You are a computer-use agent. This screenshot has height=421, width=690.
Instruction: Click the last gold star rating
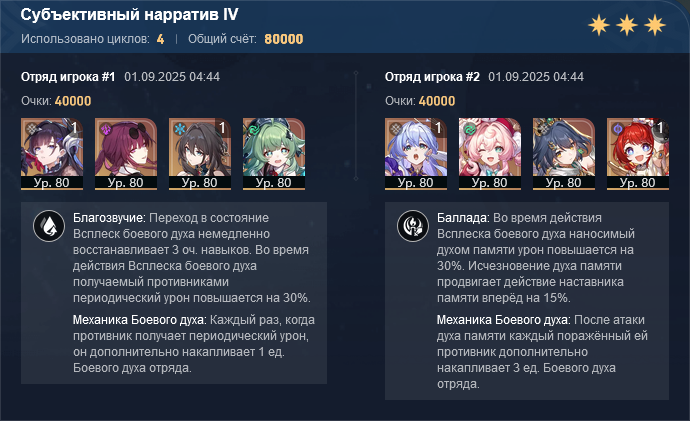point(655,25)
